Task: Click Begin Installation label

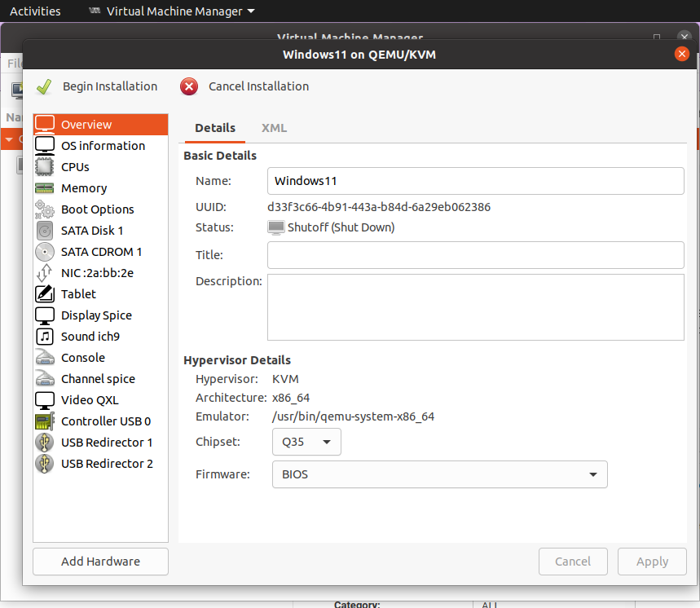Action: coord(110,86)
